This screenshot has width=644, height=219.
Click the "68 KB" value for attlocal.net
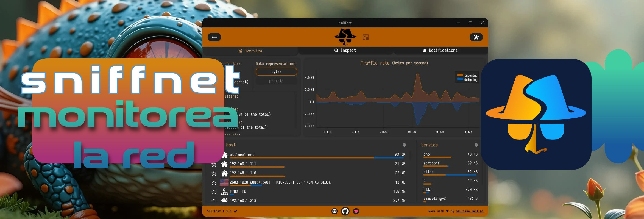(x=400, y=155)
